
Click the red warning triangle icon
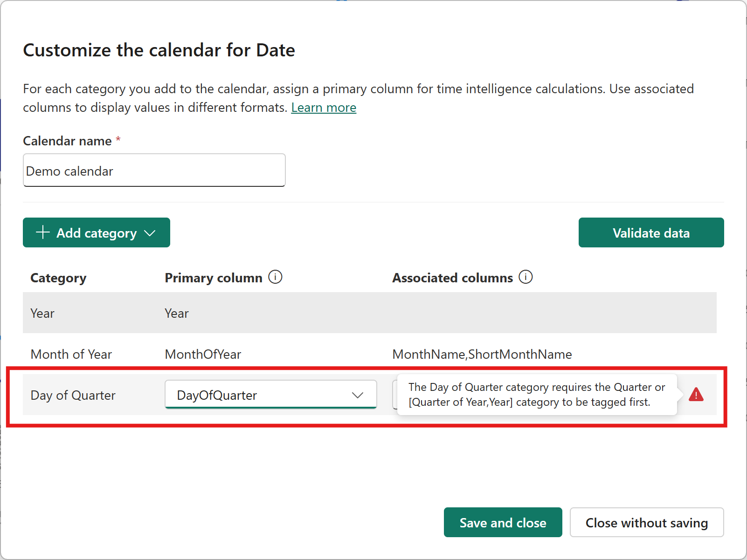pos(696,395)
